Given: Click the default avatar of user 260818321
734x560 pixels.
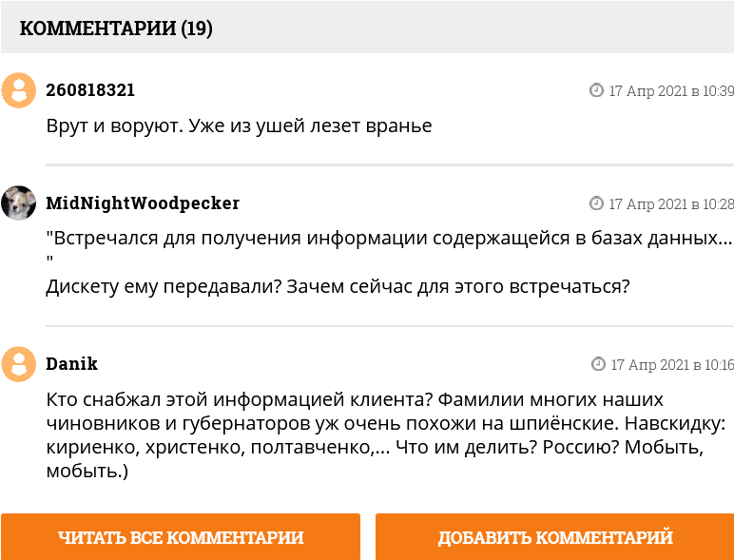Looking at the screenshot, I should click(x=19, y=90).
